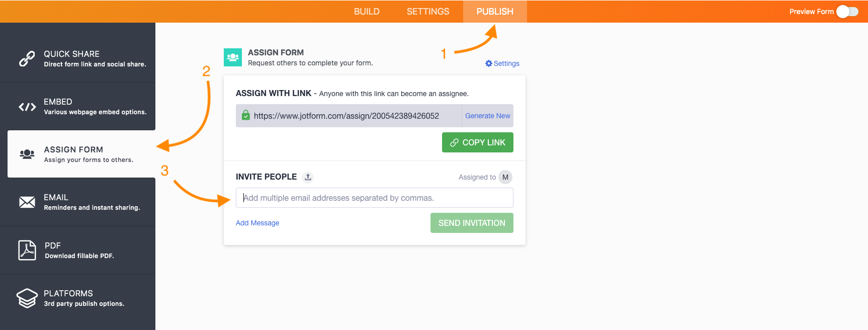Select the PDF download section label
This screenshot has width=868, height=330.
click(53, 245)
